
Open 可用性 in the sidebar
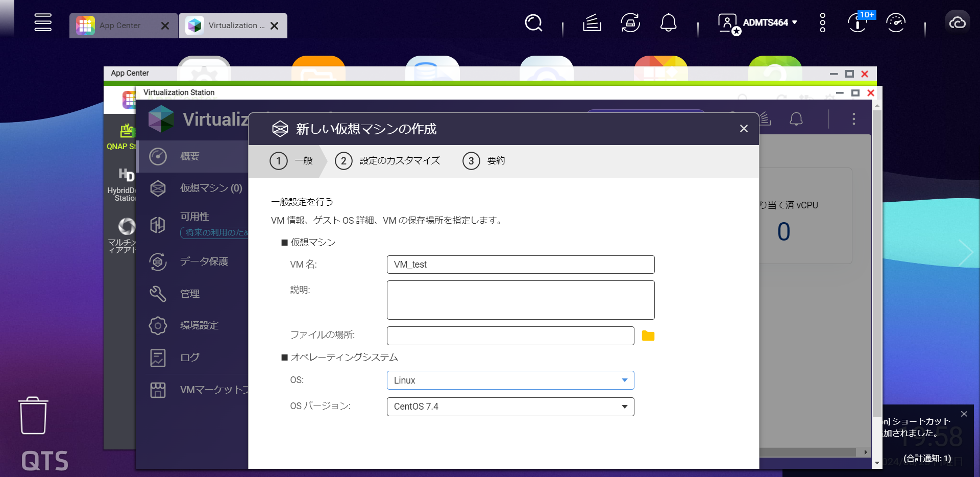point(192,224)
